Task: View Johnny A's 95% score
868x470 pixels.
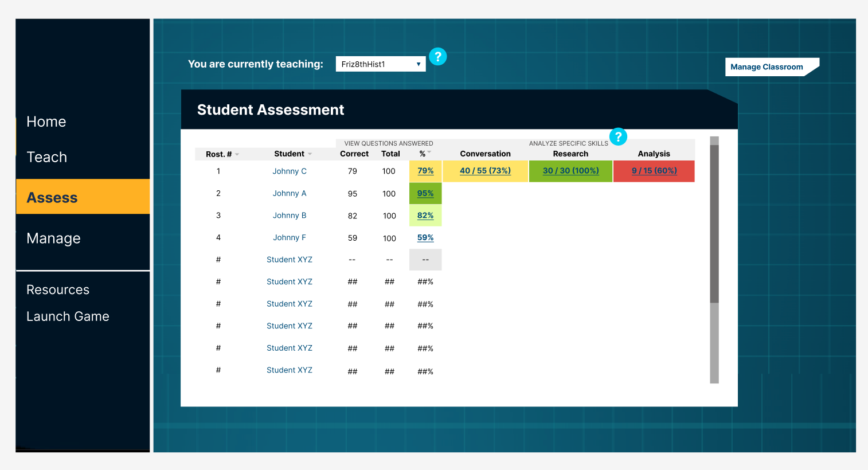Action: (425, 193)
